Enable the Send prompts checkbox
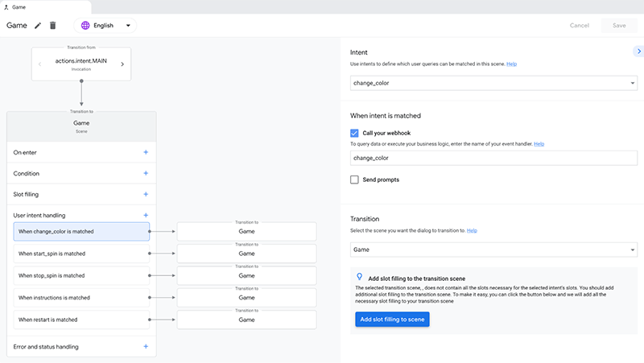The height and width of the screenshot is (363, 644). pyautogui.click(x=354, y=179)
